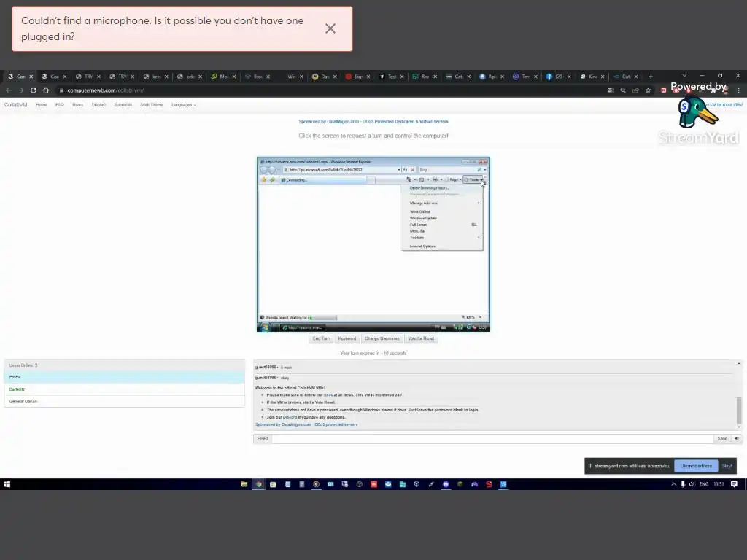
Task: Click End Turn button
Action: [x=321, y=338]
